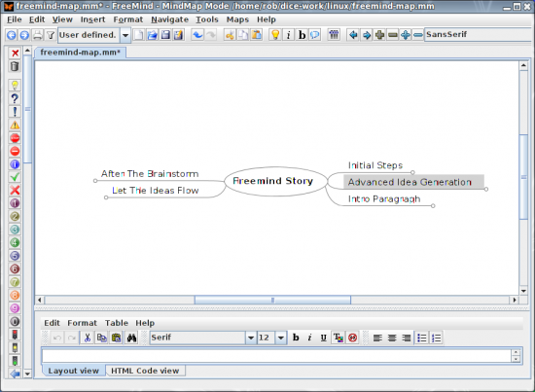Click the open map folder icon
535x392 pixels.
(x=152, y=35)
